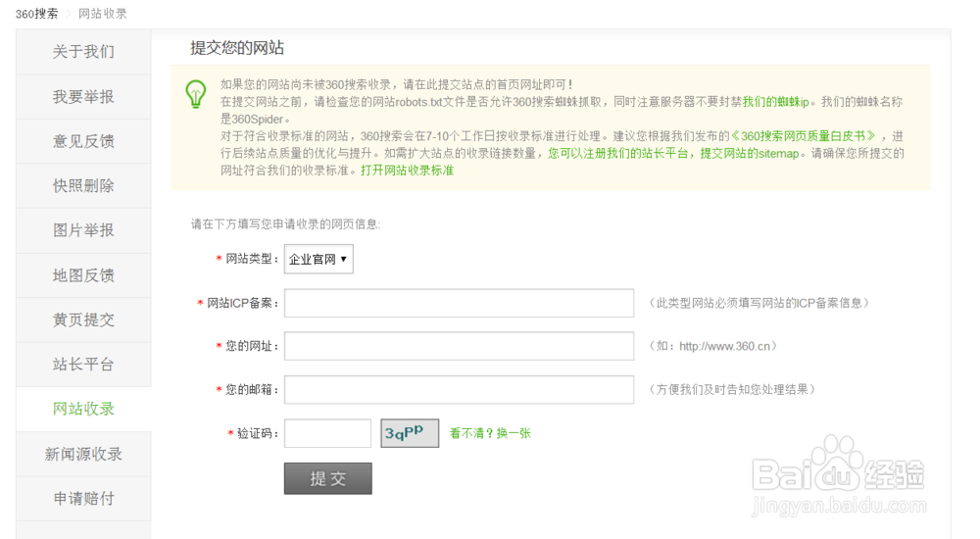The image size is (980, 539).
Task: Click the 提交您的网站 heading
Action: (x=237, y=48)
